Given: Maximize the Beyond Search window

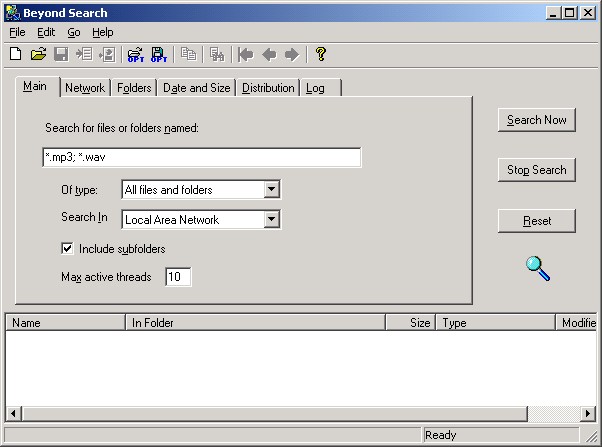Looking at the screenshot, I should click(x=569, y=13).
